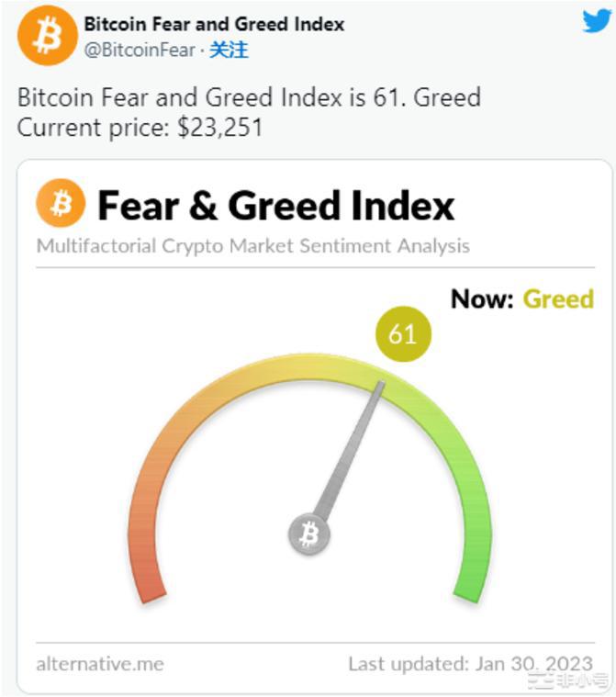Click the Last updated Jan 30, 2023 text
Image resolution: width=616 pixels, height=697 pixels.
click(470, 663)
